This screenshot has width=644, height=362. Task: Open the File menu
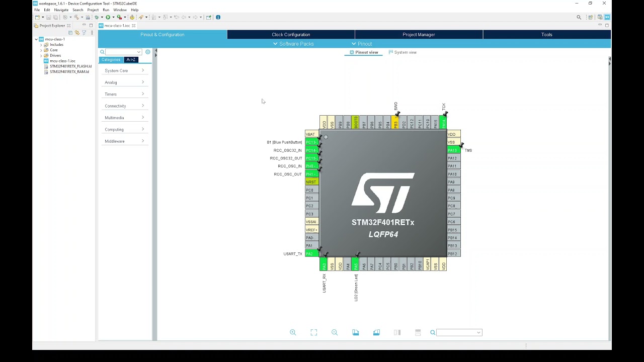pos(37,10)
